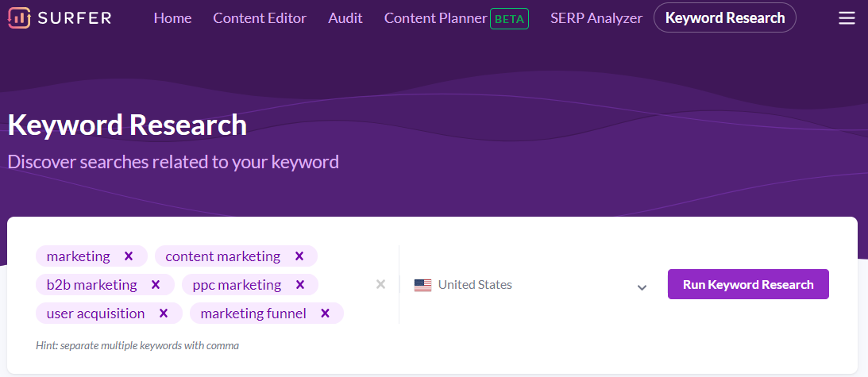
Task: Open the SERP Analyzer tab
Action: coord(596,18)
